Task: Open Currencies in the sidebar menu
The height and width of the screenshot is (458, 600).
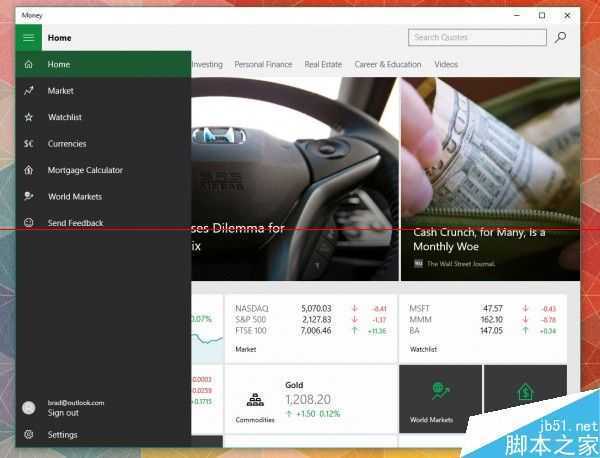Action: (x=103, y=143)
